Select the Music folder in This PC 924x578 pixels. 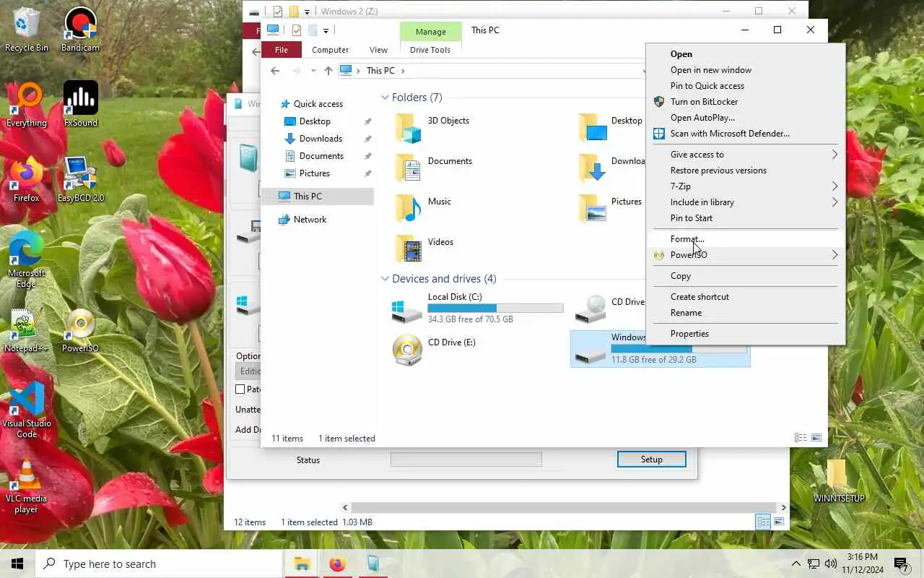coord(423,209)
